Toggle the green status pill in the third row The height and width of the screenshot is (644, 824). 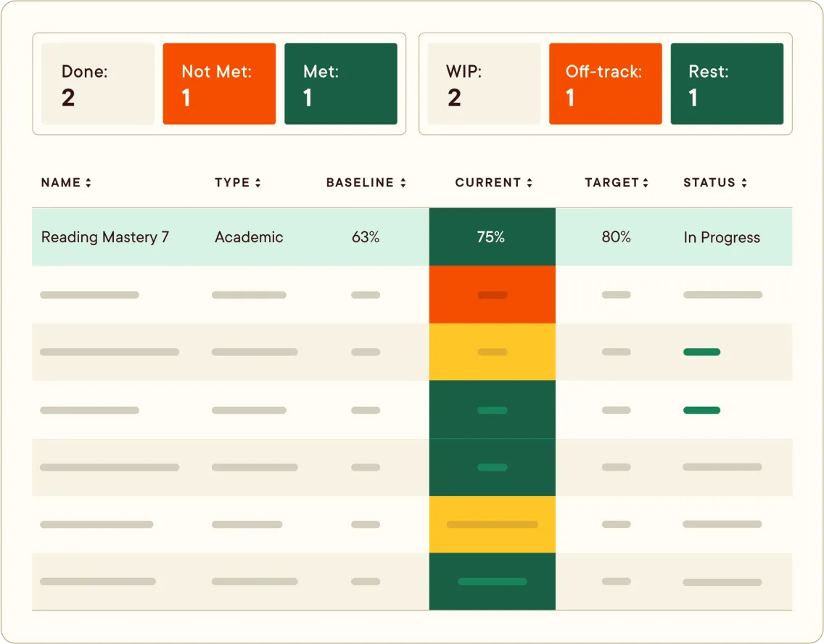pyautogui.click(x=701, y=352)
